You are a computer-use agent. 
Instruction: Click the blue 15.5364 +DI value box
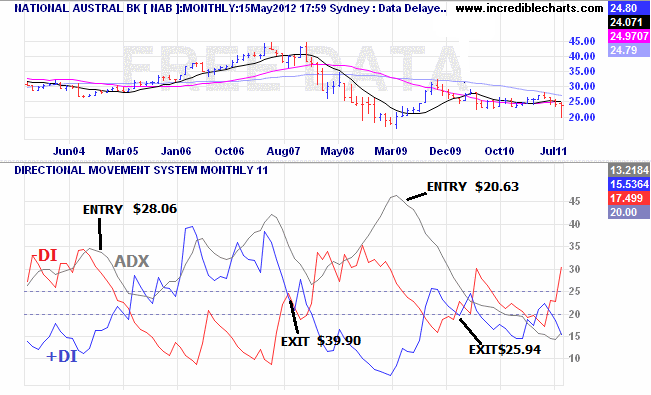pyautogui.click(x=629, y=184)
